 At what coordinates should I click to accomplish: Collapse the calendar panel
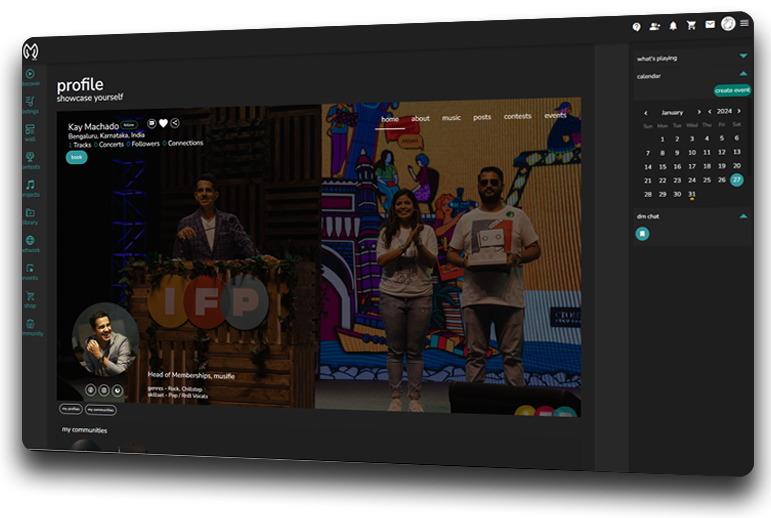[743, 73]
